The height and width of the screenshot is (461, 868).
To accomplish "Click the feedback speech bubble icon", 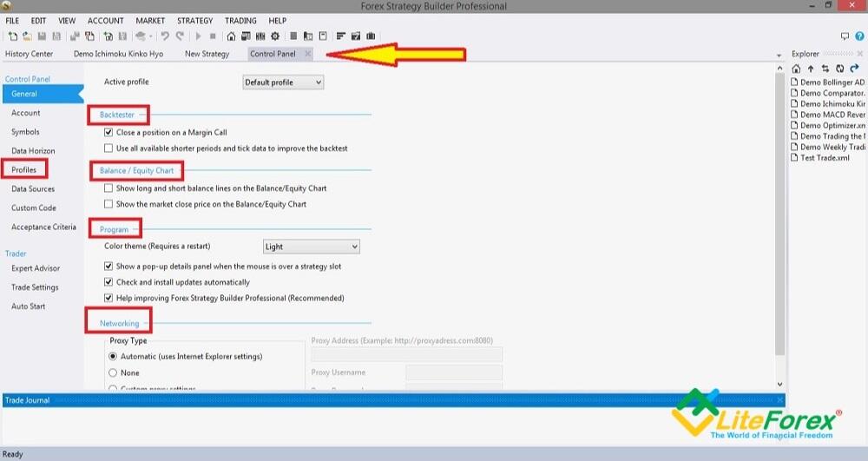I will tap(845, 36).
